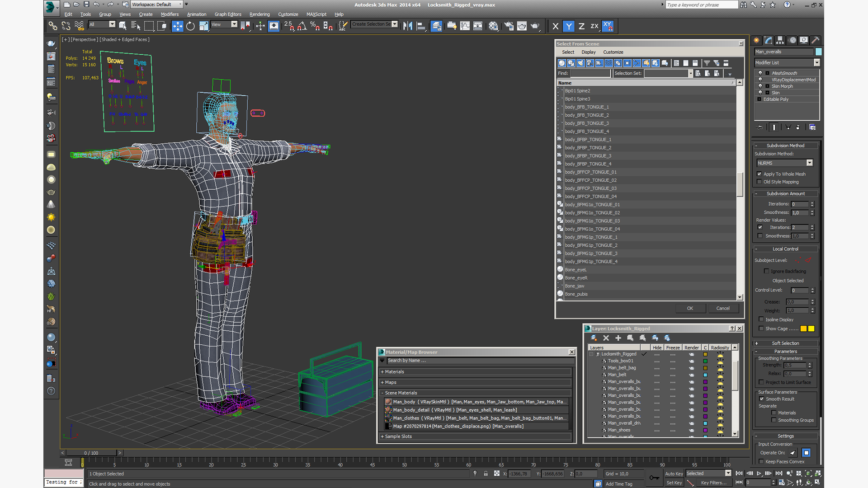The width and height of the screenshot is (868, 488).
Task: Open the Modifier List dropdown
Action: point(816,63)
